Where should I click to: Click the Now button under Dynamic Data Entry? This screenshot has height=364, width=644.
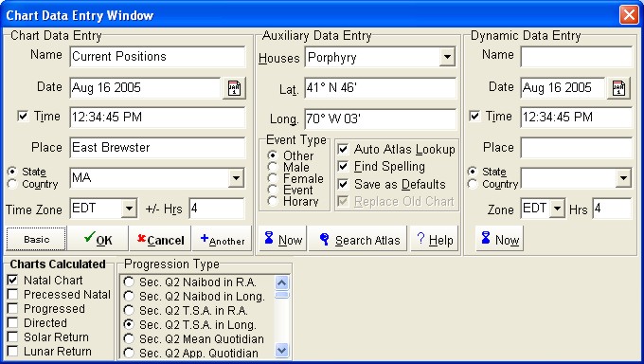click(500, 239)
